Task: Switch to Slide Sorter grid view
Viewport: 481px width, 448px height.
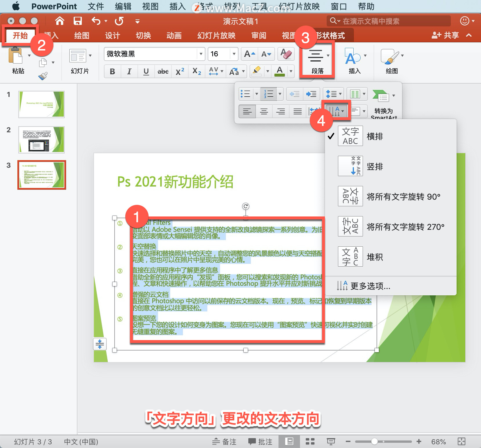Action: pos(310,442)
